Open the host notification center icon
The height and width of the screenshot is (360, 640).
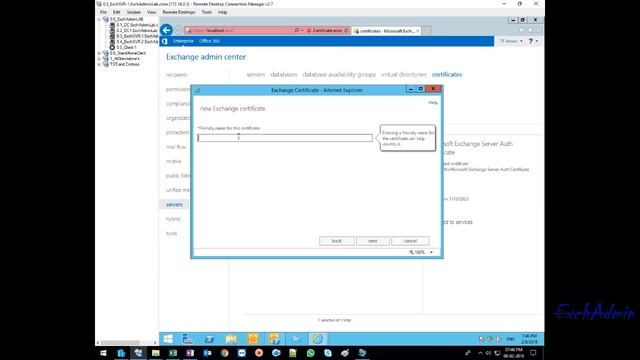pos(533,353)
